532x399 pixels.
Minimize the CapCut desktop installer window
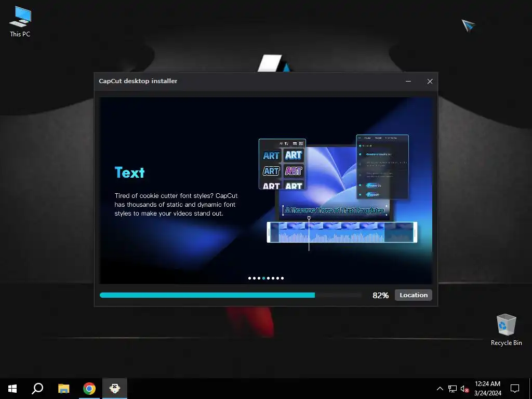pos(408,81)
